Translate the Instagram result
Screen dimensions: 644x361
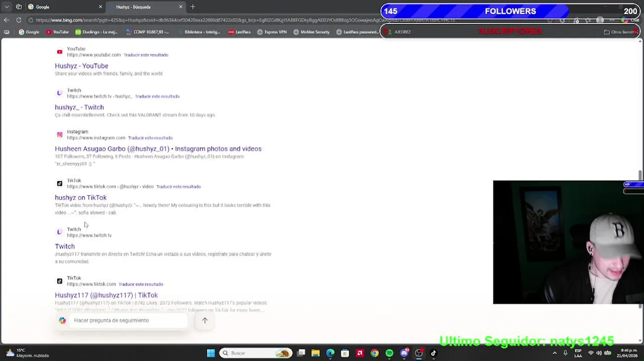coord(150,138)
